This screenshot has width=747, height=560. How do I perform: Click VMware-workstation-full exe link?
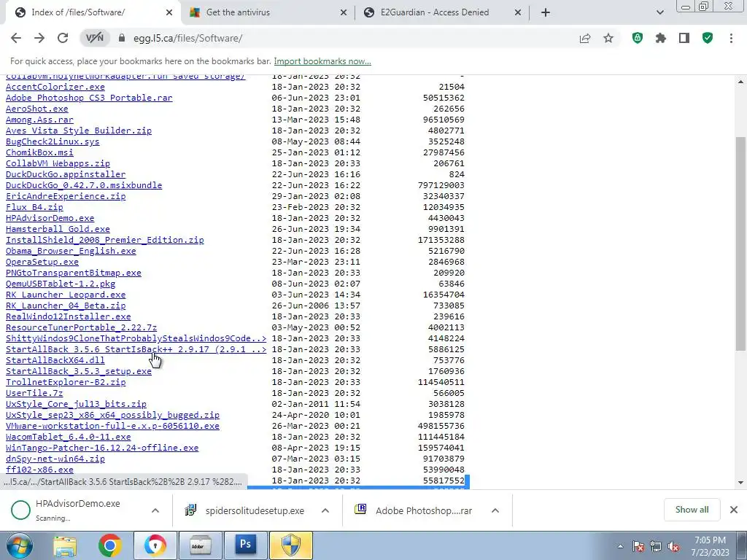click(112, 427)
